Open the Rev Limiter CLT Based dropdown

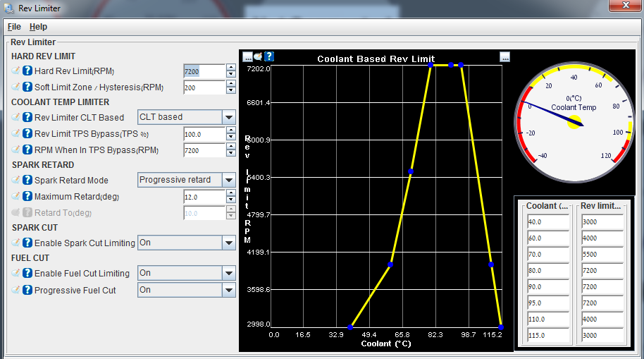click(x=229, y=117)
